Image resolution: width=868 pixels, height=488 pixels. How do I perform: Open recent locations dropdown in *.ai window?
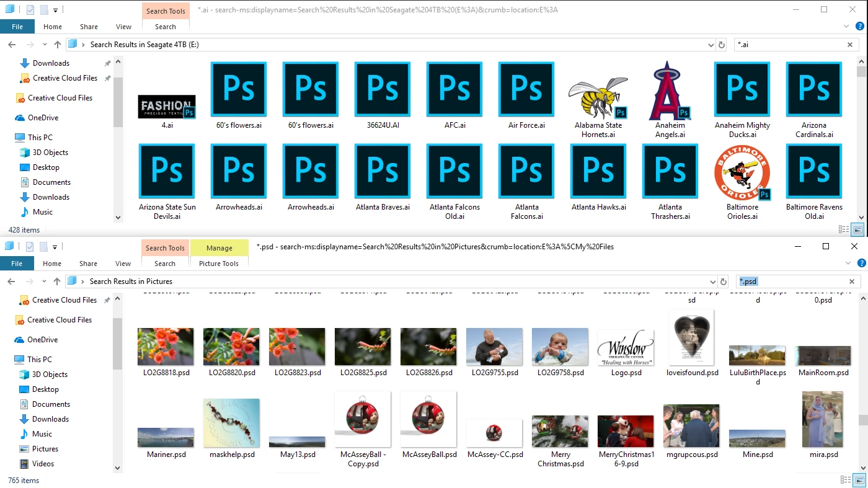click(45, 45)
